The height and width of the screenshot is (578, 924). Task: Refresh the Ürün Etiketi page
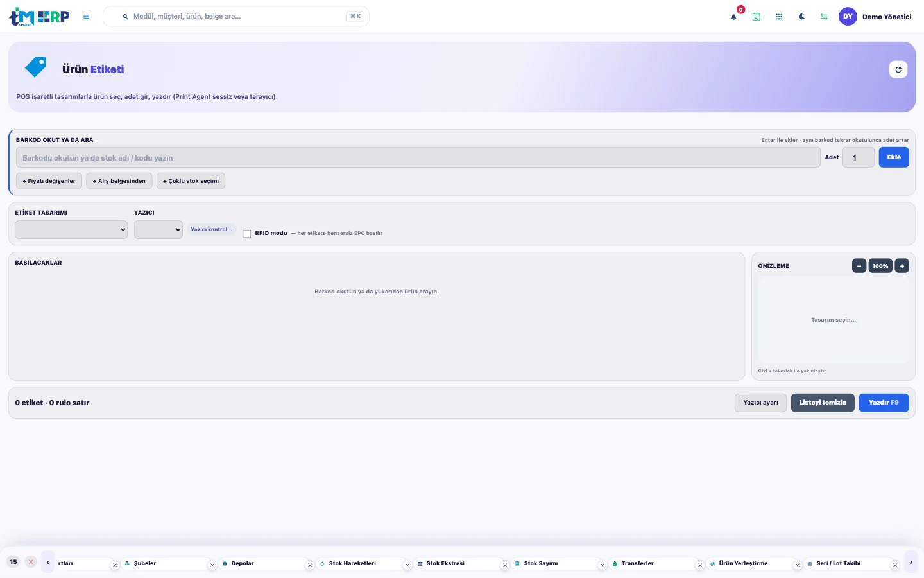(x=898, y=69)
